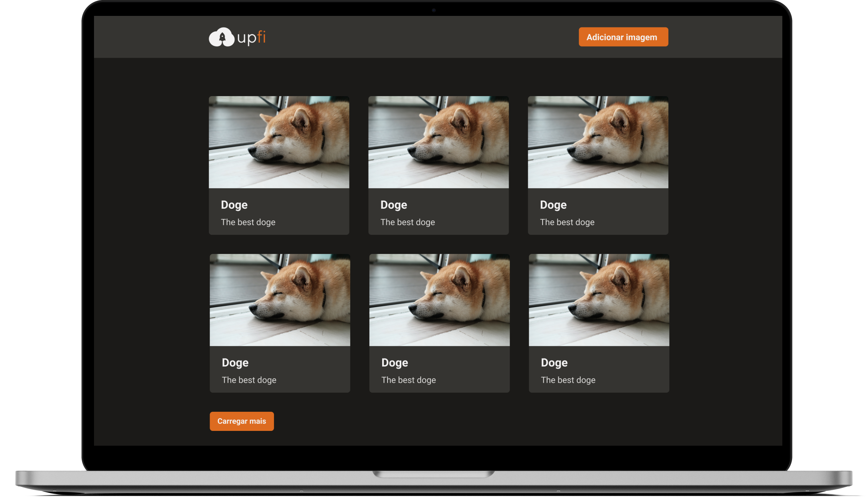
Task: Click the 'Doge' title of second-row middle card
Action: [394, 363]
